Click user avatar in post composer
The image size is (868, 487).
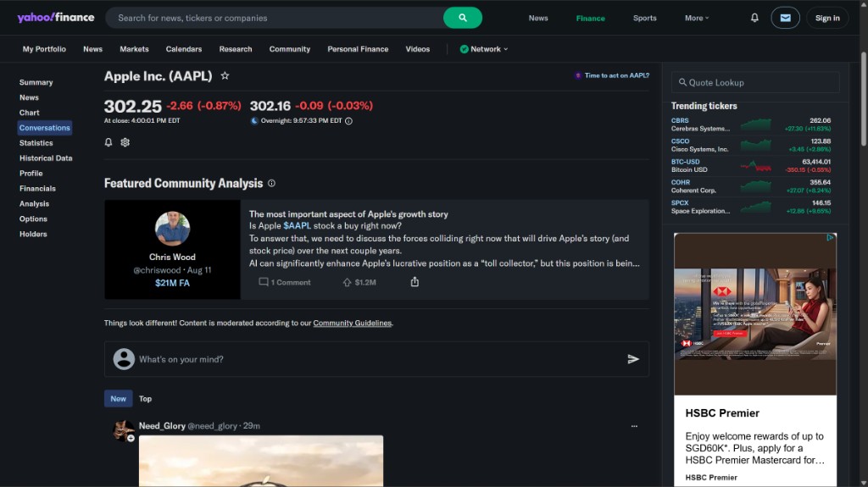[124, 359]
